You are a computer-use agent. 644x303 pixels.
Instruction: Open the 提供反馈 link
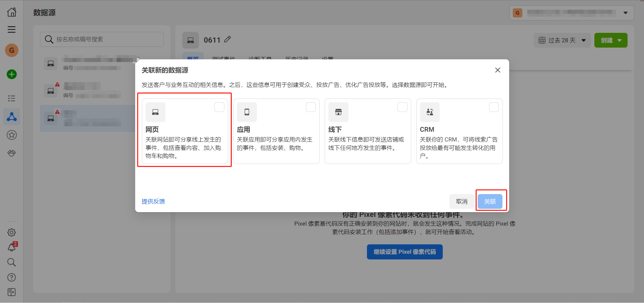(x=153, y=201)
